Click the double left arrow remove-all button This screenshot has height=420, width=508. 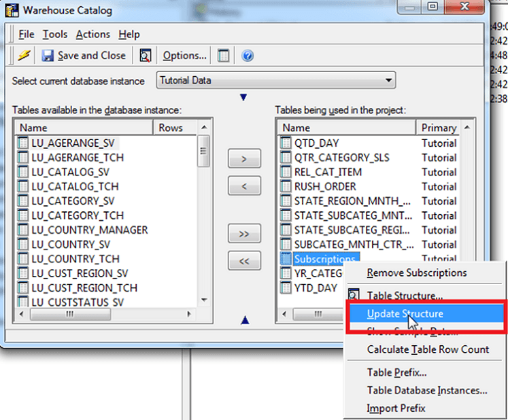tap(245, 260)
